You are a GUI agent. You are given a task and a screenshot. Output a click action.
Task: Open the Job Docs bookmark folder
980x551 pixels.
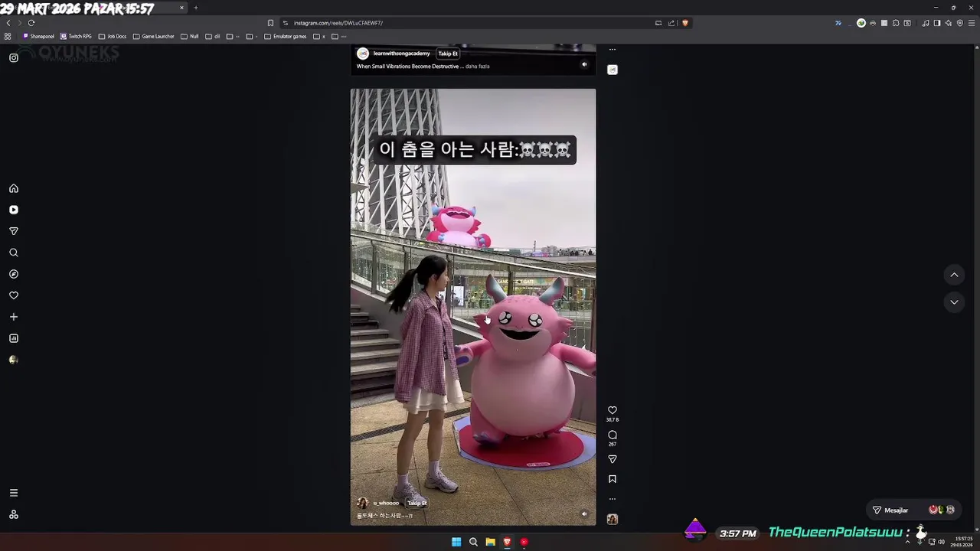(x=113, y=36)
